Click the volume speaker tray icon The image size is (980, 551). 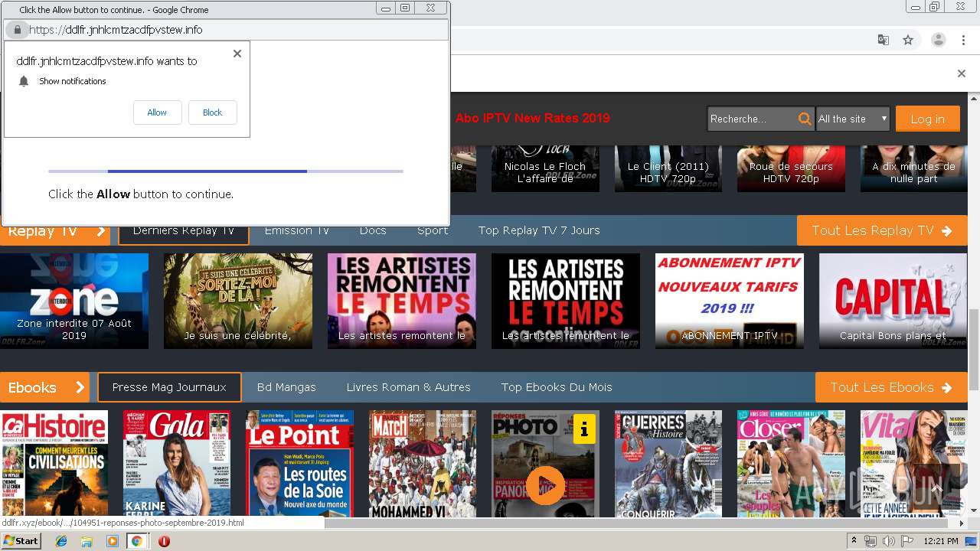888,541
